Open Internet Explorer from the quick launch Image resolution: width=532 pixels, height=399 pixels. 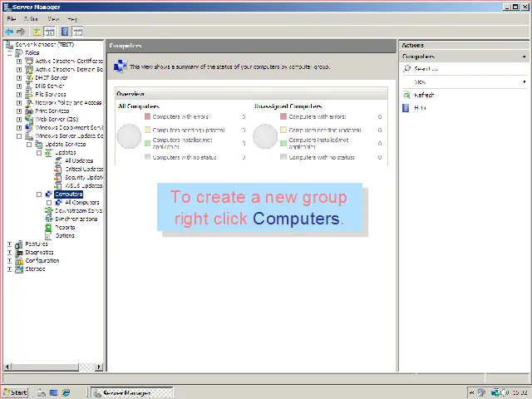66,392
